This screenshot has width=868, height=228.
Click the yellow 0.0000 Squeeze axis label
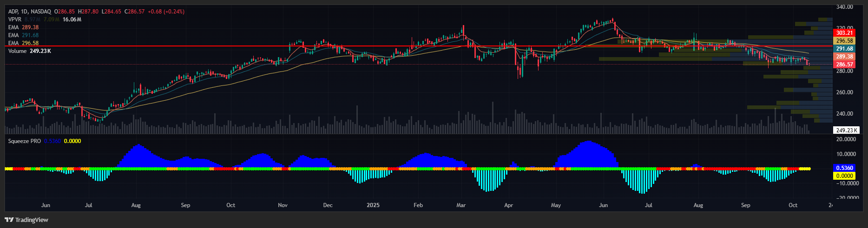tap(844, 176)
